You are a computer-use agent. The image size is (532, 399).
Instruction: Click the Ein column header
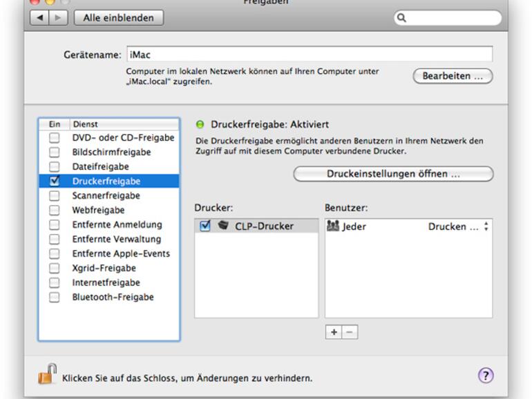click(55, 124)
